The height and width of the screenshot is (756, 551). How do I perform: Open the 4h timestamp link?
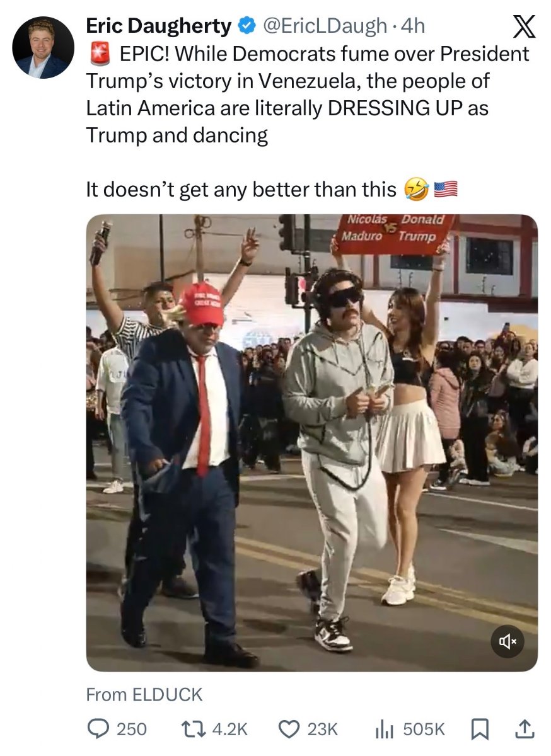[414, 26]
